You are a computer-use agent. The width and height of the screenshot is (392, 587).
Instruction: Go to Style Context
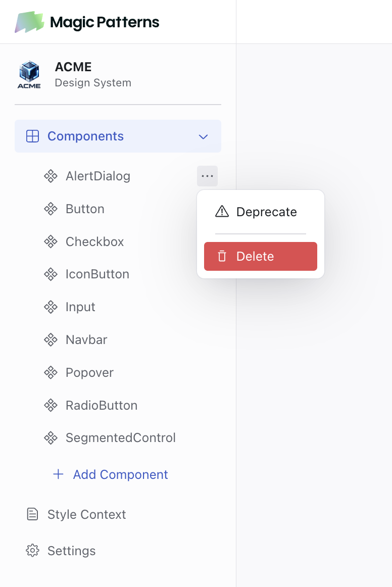[86, 514]
